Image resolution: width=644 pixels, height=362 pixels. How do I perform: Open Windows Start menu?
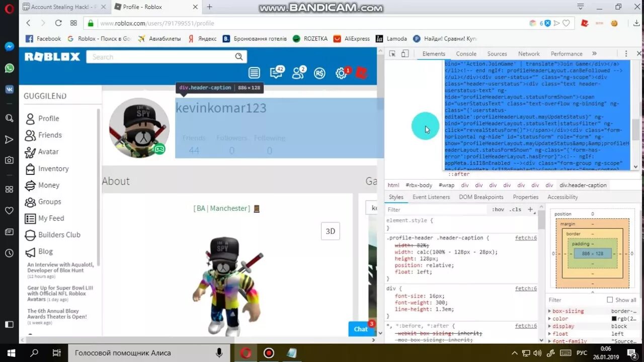(11, 353)
